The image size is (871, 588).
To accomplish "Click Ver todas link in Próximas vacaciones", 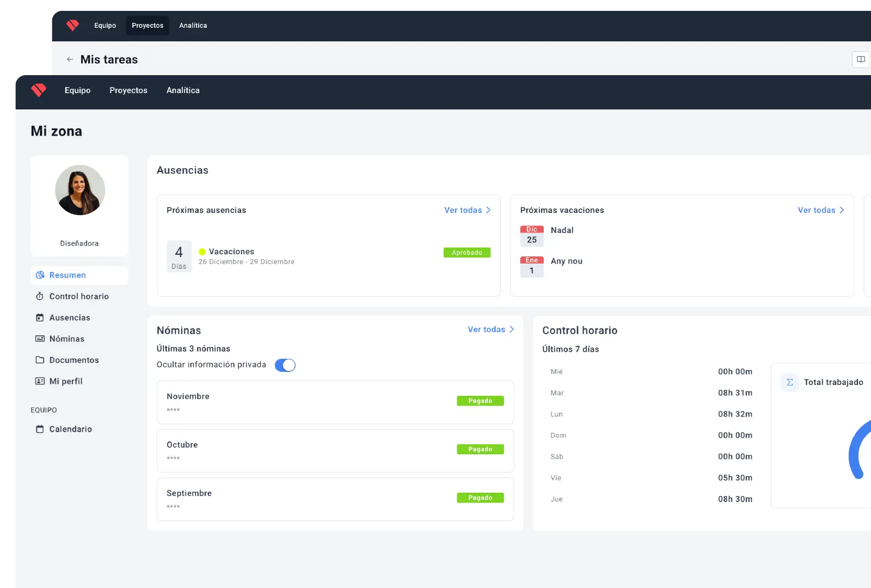I will pos(817,210).
